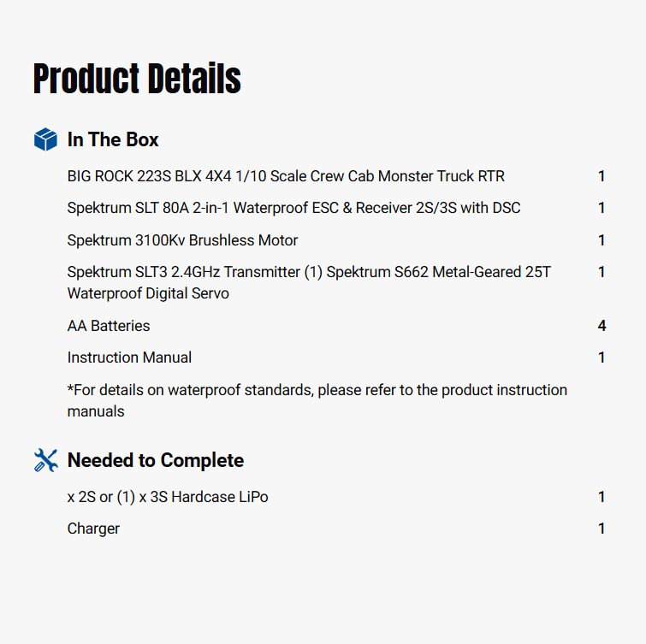The width and height of the screenshot is (646, 644).
Task: Select the In The Box heading
Action: [113, 139]
